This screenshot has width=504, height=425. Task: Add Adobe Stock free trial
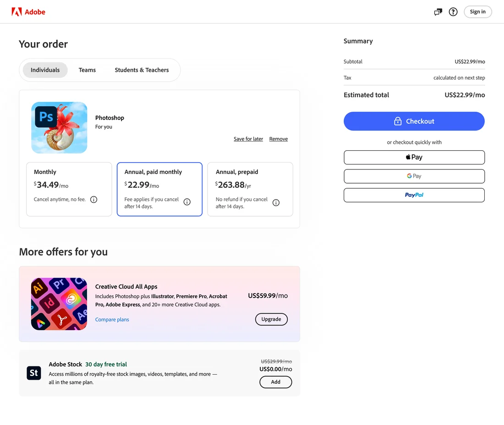tap(275, 382)
